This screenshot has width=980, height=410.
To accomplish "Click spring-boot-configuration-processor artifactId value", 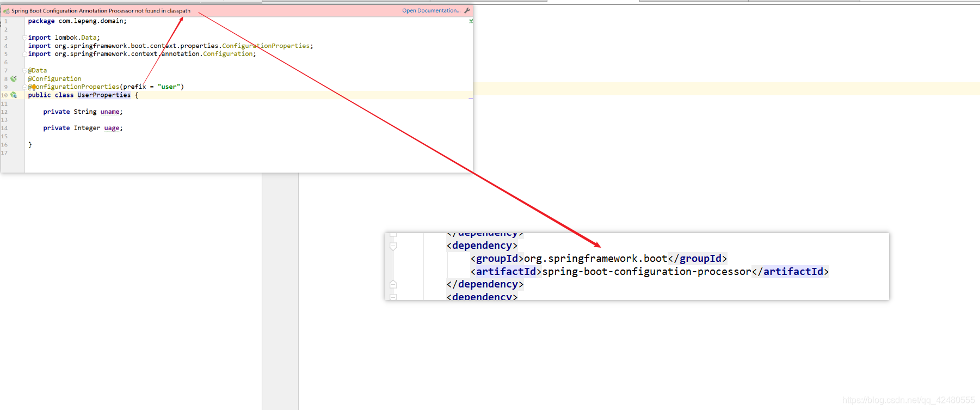I will coord(646,272).
